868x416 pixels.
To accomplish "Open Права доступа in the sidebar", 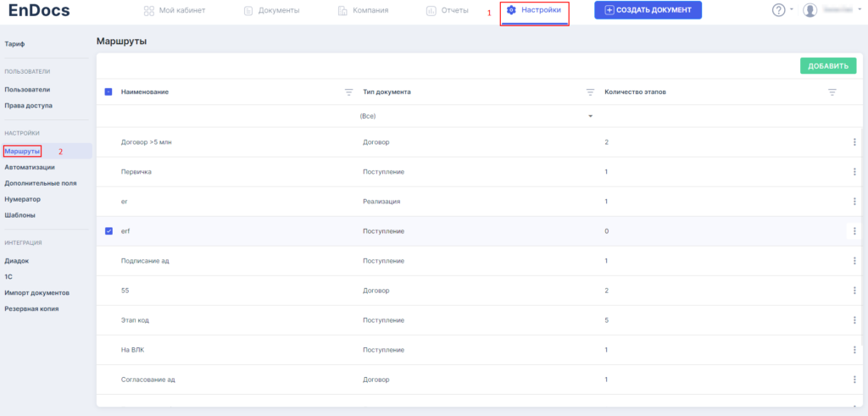I will (28, 105).
